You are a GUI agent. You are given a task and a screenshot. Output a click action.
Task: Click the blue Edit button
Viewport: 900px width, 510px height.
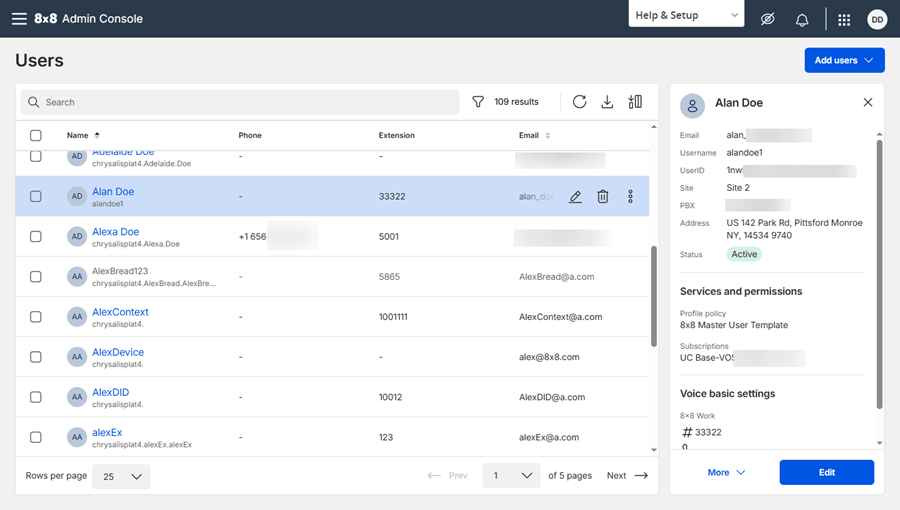click(x=827, y=472)
